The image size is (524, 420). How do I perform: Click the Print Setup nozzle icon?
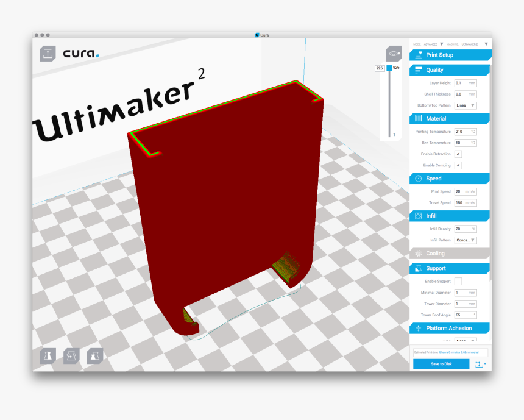(x=419, y=55)
